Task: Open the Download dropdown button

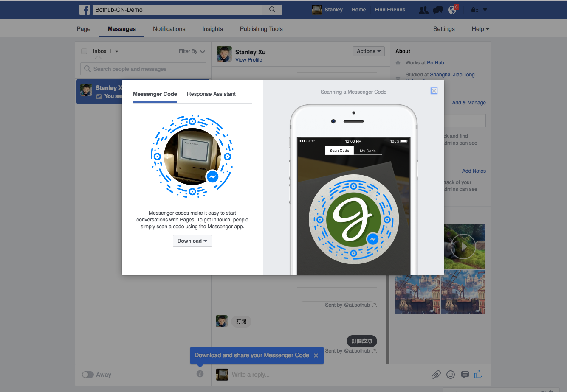Action: 192,241
